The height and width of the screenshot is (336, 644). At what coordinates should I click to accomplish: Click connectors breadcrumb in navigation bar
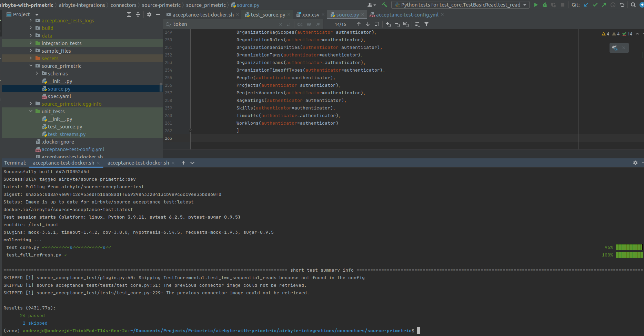coord(123,5)
